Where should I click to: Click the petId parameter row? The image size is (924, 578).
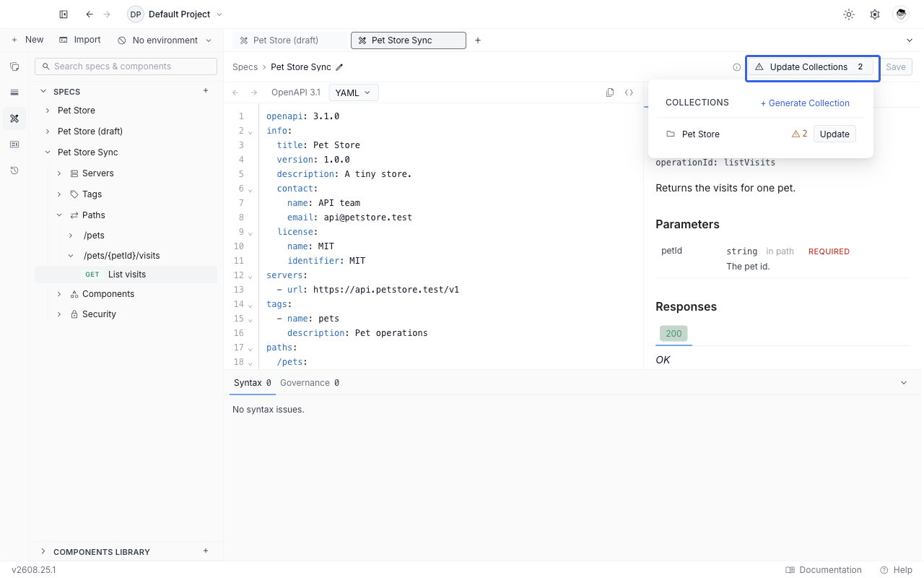783,259
